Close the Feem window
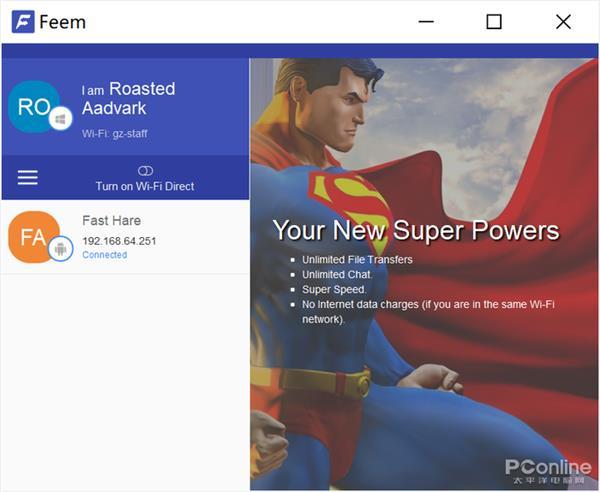The image size is (600, 492). point(563,22)
